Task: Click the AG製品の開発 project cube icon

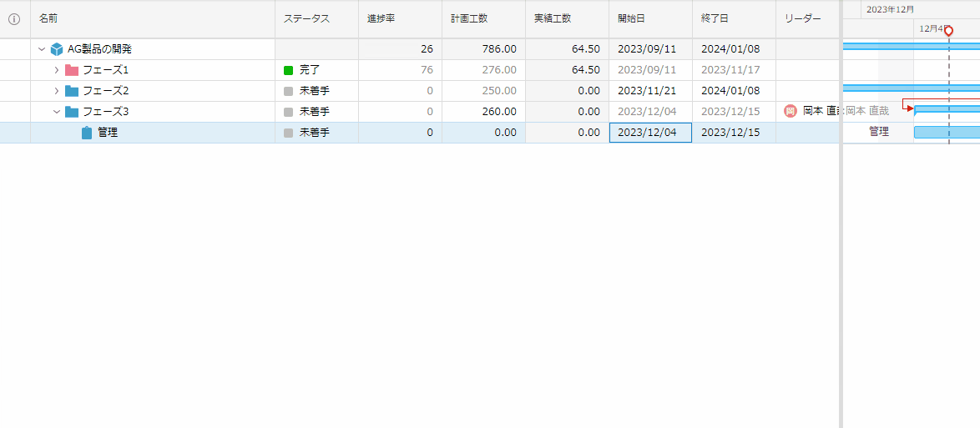Action: [x=57, y=49]
